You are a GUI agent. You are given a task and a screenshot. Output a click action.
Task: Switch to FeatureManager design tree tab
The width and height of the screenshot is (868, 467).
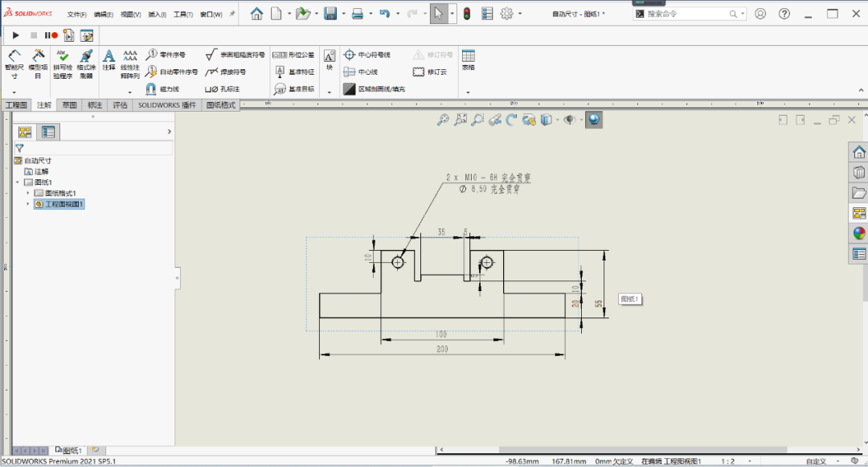point(25,132)
